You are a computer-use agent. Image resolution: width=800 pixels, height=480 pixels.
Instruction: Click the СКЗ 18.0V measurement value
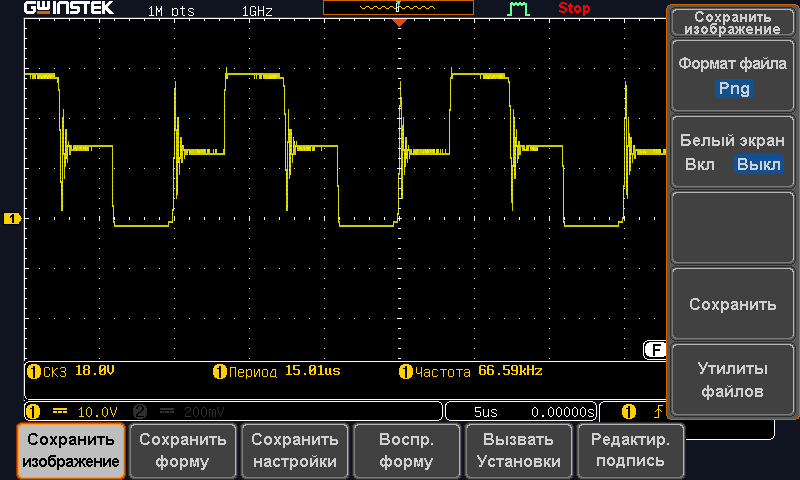coord(94,371)
